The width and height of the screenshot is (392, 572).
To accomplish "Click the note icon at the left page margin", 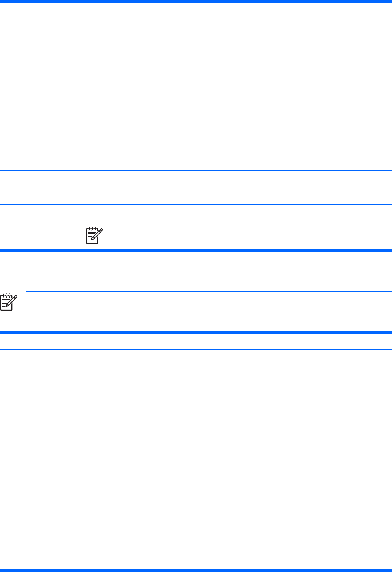I will point(8,302).
